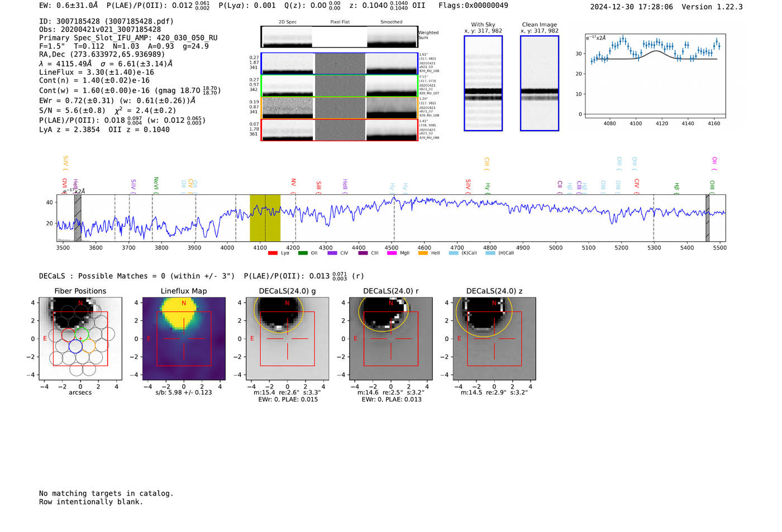
Task: Click the s/b: 5.98 +/- 0.123 label
Action: 184,392
